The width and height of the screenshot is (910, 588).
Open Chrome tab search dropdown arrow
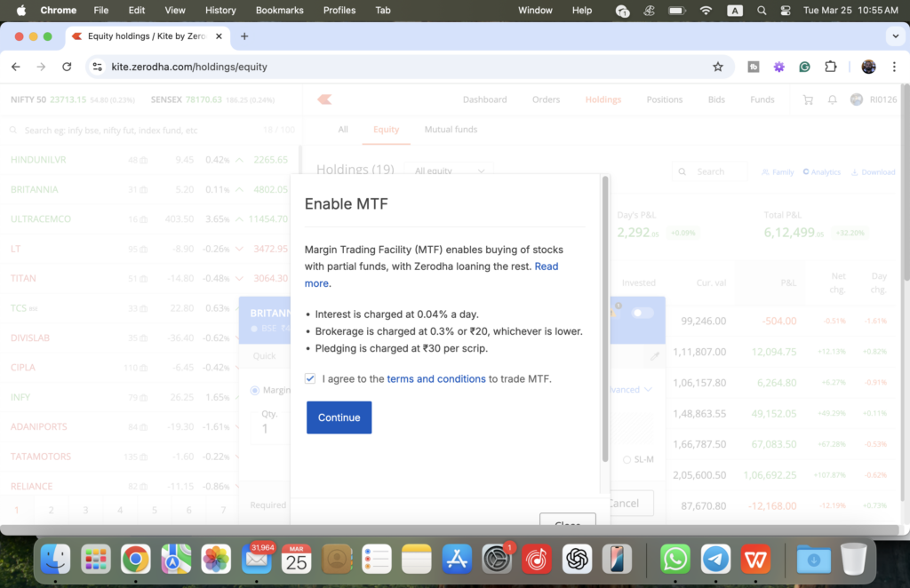895,36
